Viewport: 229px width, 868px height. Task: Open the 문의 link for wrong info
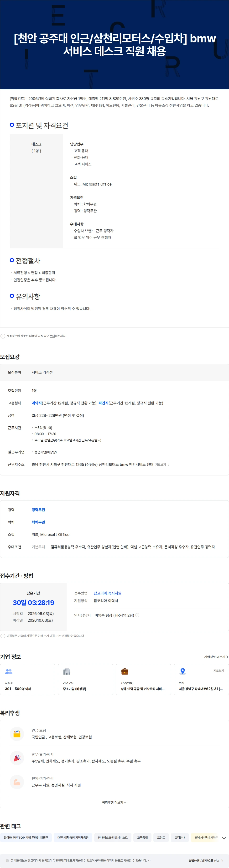[52, 336]
